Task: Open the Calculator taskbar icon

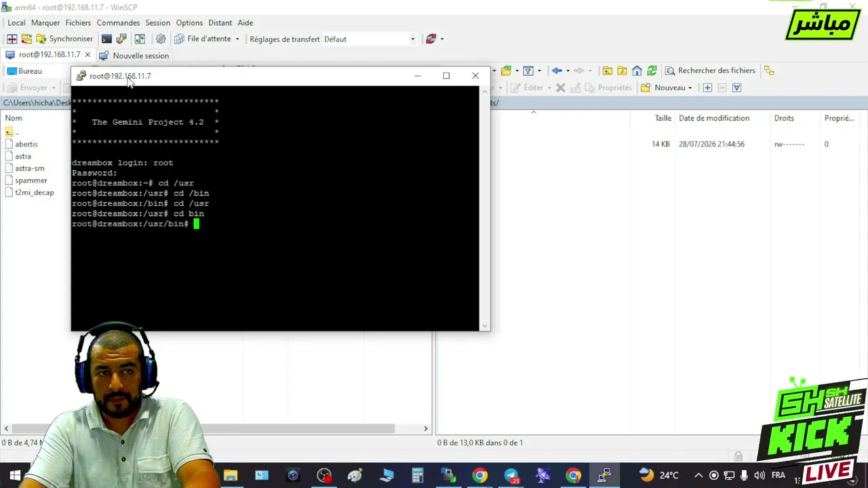Action: pos(417,476)
